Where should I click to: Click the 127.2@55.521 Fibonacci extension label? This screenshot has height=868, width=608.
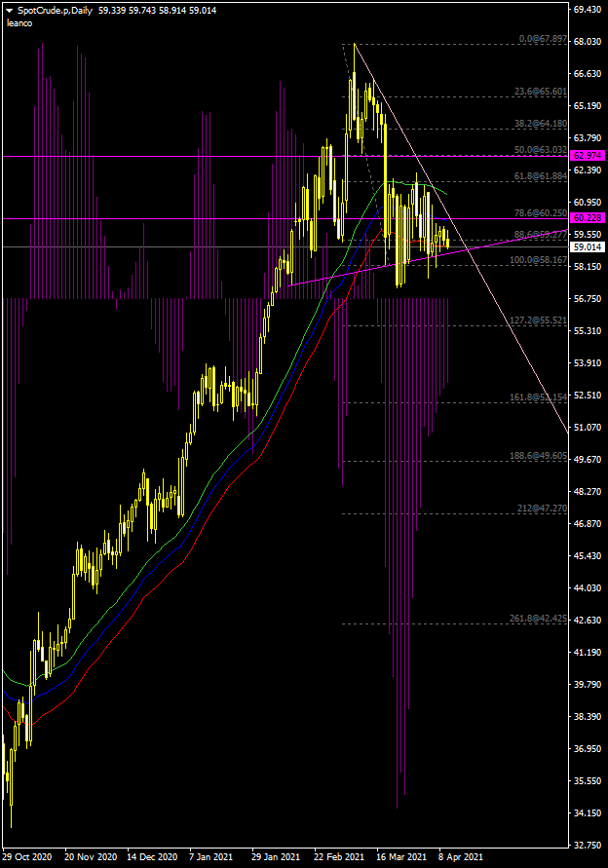(539, 320)
